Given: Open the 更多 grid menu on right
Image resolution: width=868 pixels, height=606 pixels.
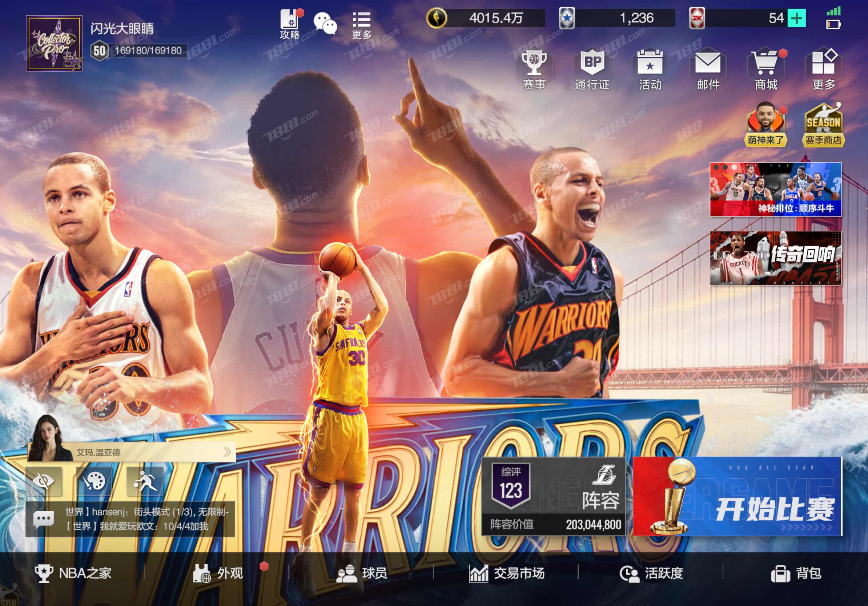Looking at the screenshot, I should 824,70.
